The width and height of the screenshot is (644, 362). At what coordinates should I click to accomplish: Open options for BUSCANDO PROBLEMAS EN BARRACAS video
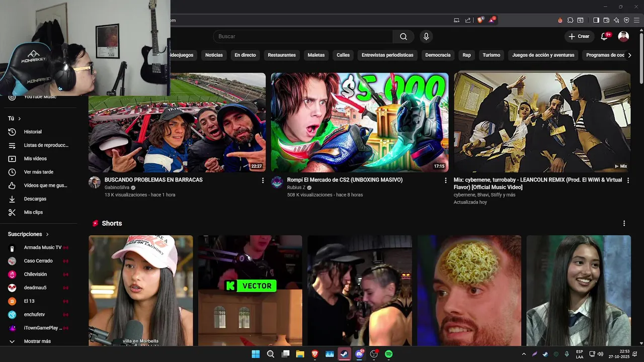tap(263, 180)
